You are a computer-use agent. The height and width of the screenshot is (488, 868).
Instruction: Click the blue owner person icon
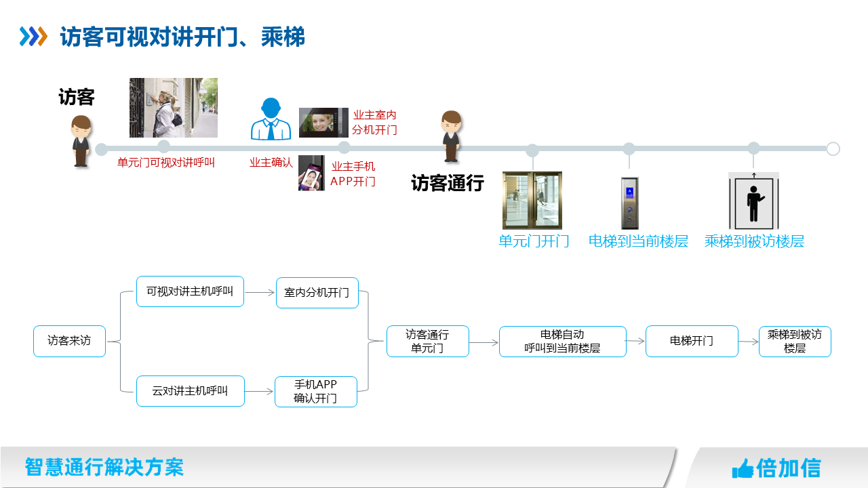(x=271, y=119)
